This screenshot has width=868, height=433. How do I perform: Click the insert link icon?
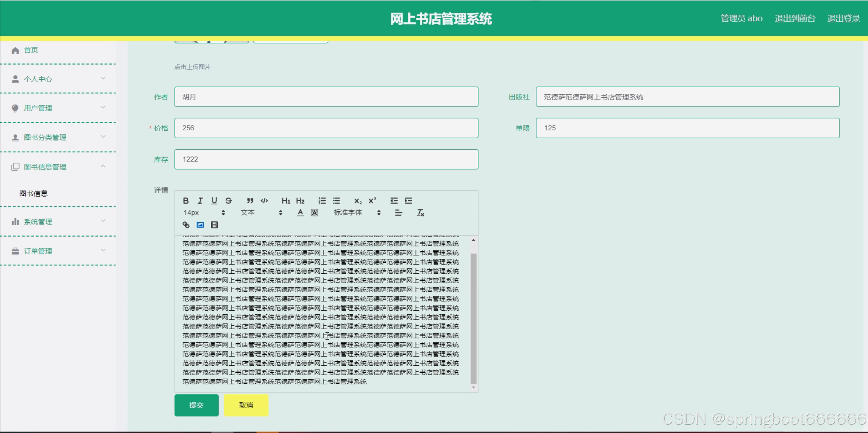click(x=186, y=225)
